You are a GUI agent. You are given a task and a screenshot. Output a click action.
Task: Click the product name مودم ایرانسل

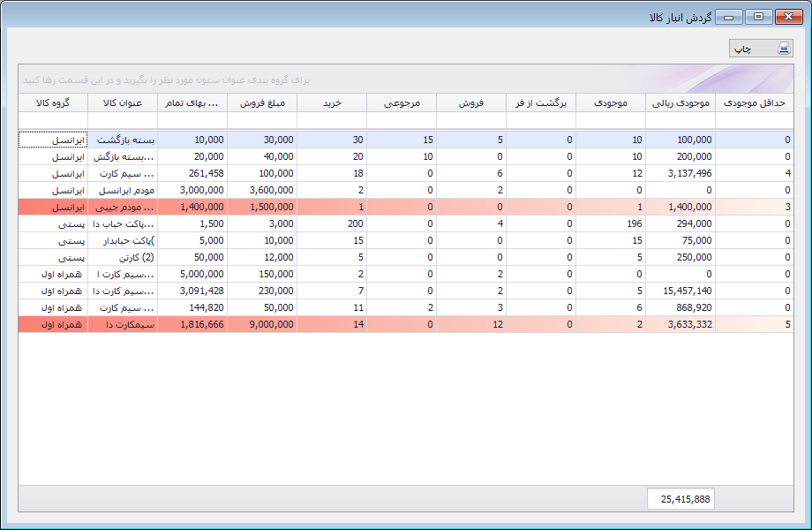tap(123, 190)
